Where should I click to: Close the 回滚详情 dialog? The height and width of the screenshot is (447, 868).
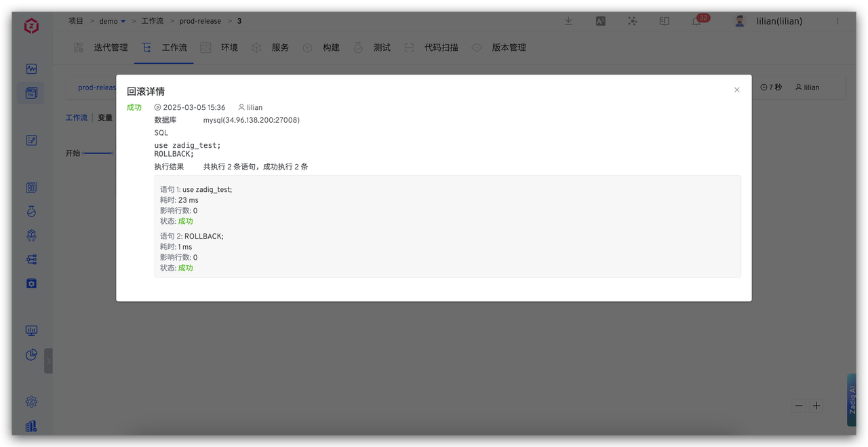point(736,90)
